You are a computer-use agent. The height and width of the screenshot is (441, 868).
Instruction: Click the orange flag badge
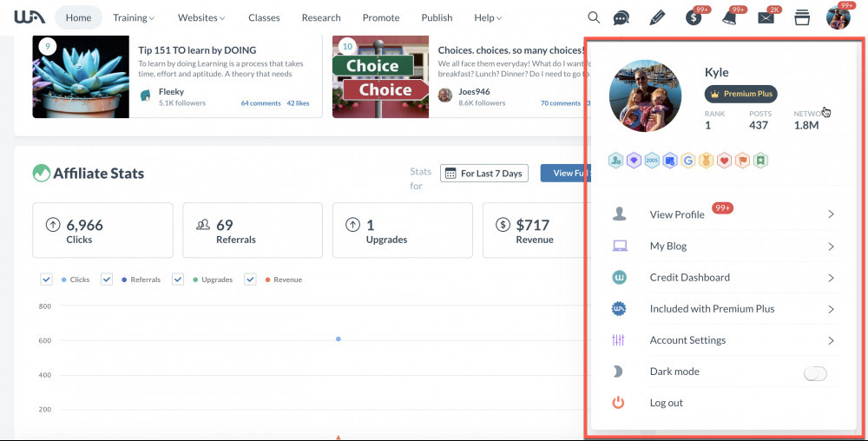pos(743,161)
